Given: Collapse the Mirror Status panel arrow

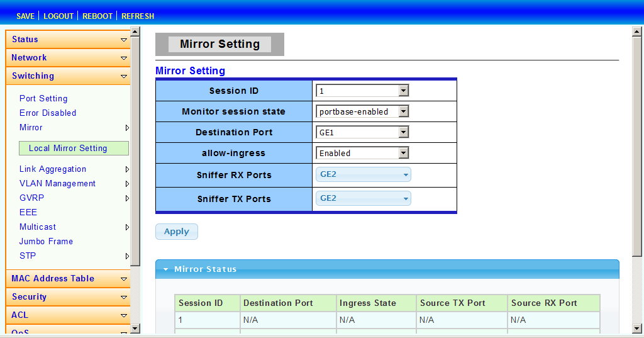Looking at the screenshot, I should [x=166, y=269].
